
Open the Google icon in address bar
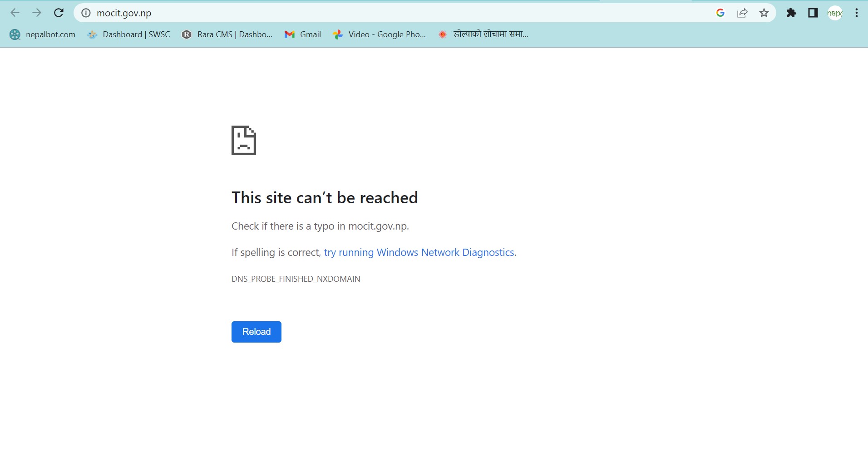(x=720, y=13)
